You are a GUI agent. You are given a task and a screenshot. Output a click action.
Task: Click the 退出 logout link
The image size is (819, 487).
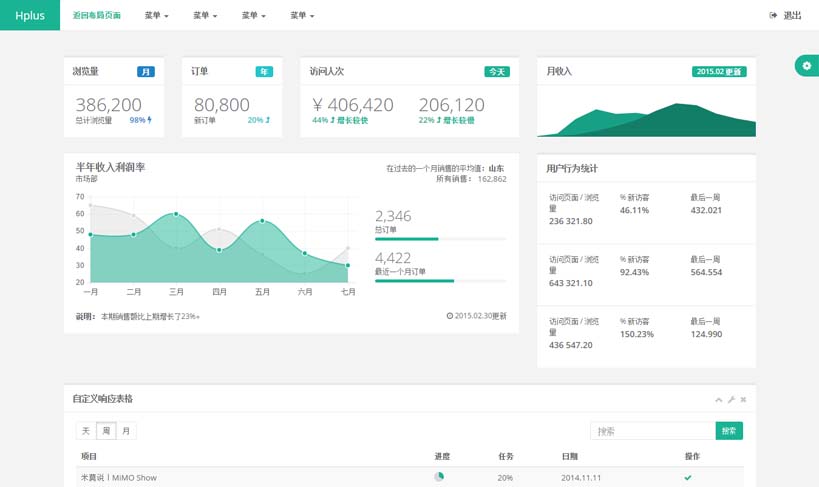pos(786,16)
